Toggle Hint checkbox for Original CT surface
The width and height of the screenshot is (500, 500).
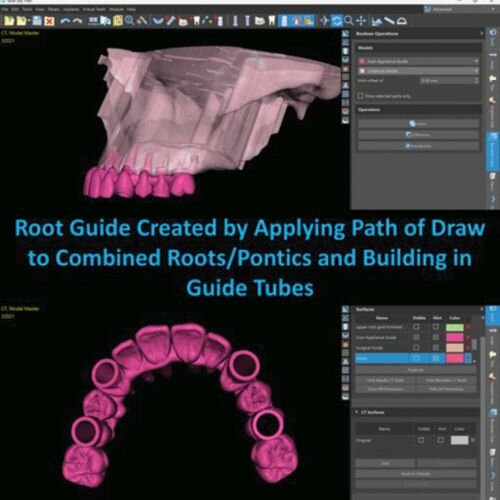pos(440,440)
